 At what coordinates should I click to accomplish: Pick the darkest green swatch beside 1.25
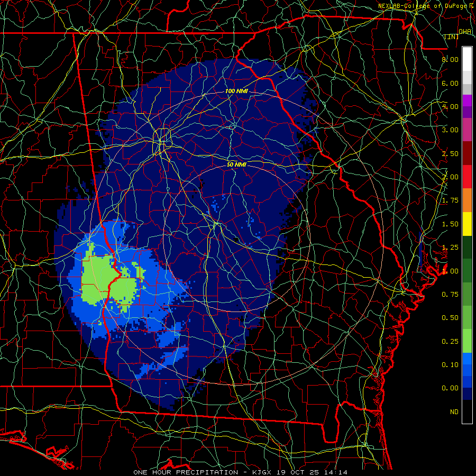click(467, 247)
